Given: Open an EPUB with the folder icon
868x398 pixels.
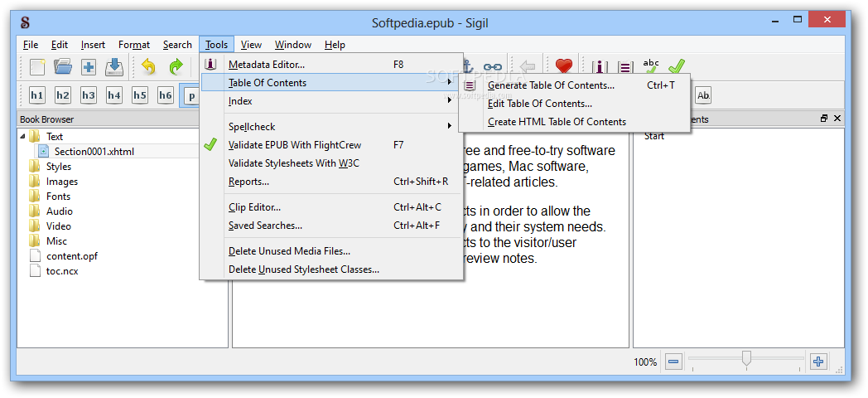Looking at the screenshot, I should 63,67.
